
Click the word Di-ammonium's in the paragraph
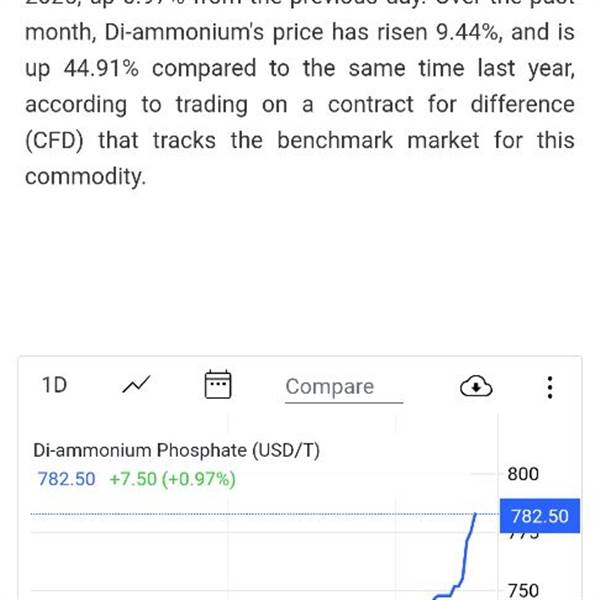click(184, 32)
